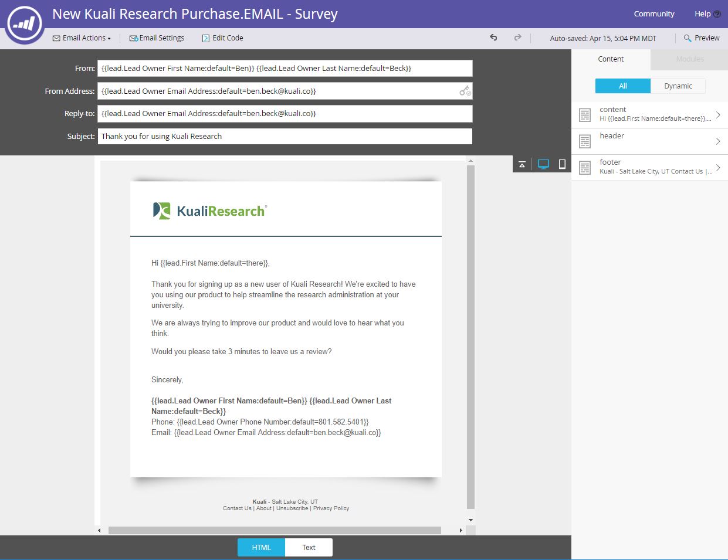Click the 'Sincerely,' text
728x560 pixels.
[167, 380]
